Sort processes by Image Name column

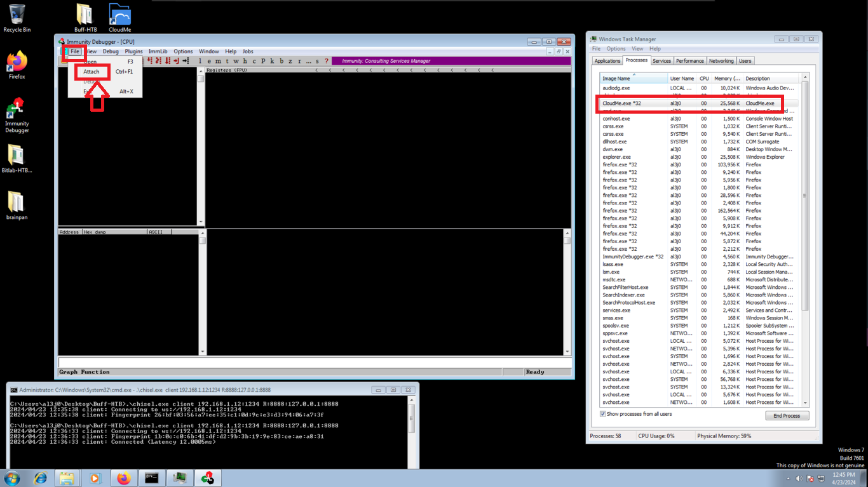tap(634, 78)
